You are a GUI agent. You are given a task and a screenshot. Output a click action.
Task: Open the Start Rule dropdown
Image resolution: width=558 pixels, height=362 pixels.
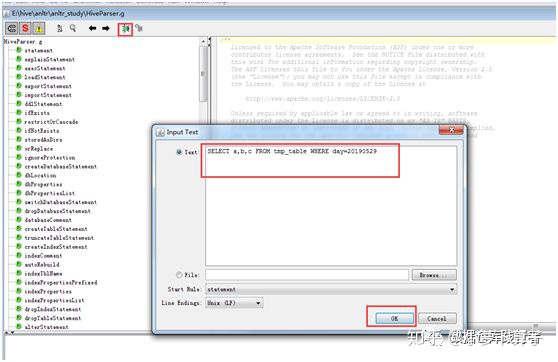pyautogui.click(x=331, y=289)
